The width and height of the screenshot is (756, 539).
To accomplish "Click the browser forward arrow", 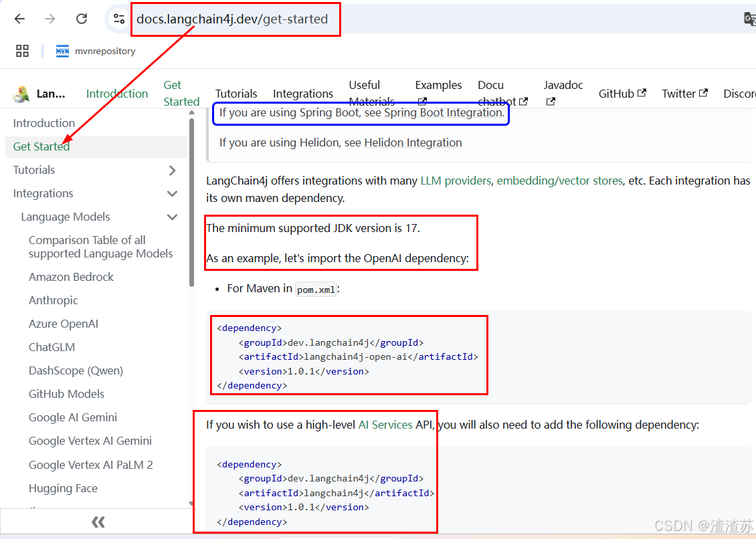I will tap(50, 19).
